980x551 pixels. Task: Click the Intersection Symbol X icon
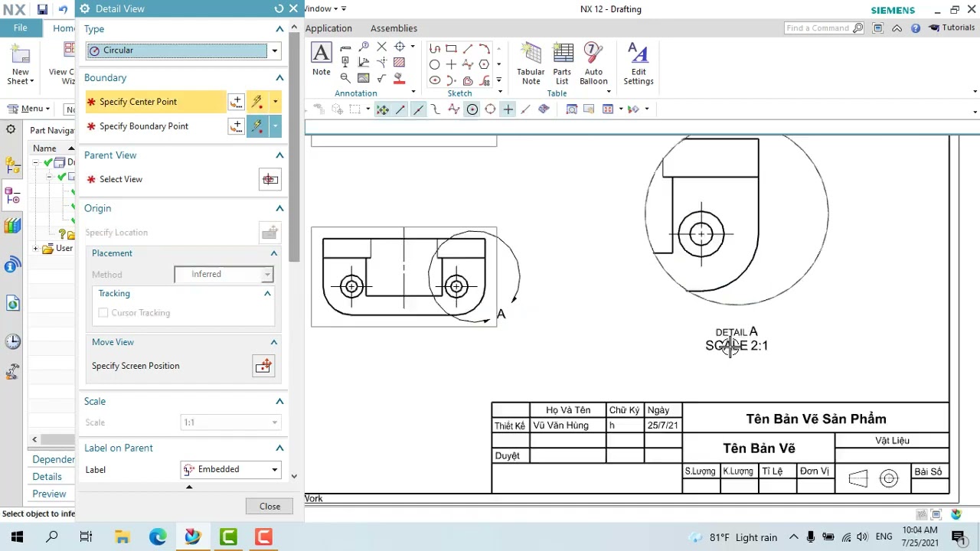[381, 47]
